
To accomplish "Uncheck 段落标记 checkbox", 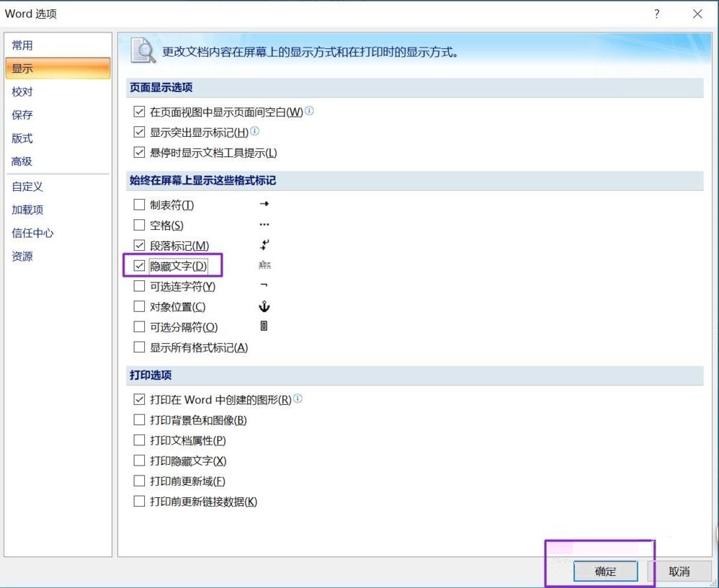I will [139, 246].
